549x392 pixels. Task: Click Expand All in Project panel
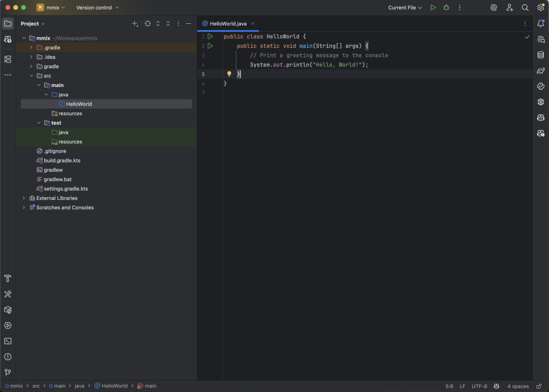click(158, 24)
